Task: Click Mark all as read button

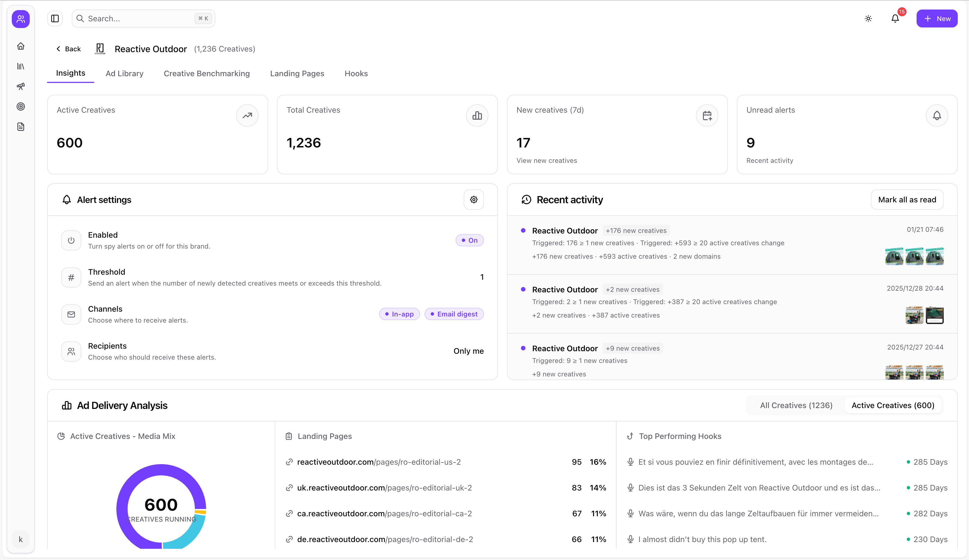Action: click(907, 200)
